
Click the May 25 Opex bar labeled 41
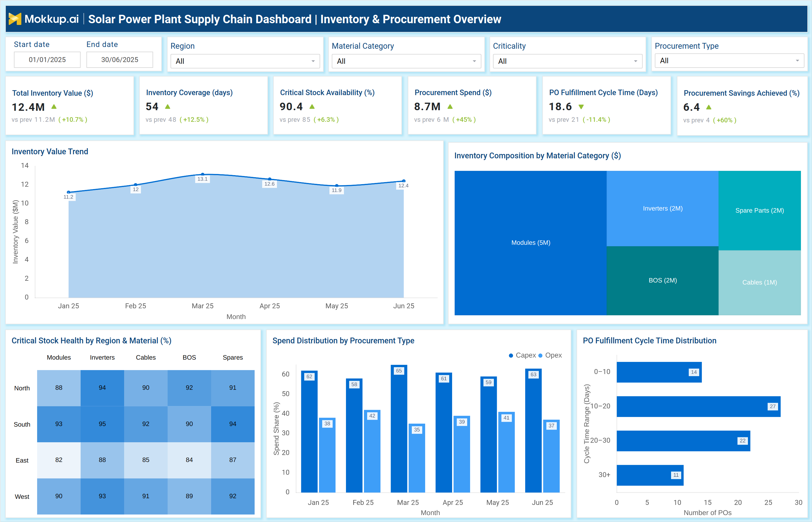[x=506, y=452]
